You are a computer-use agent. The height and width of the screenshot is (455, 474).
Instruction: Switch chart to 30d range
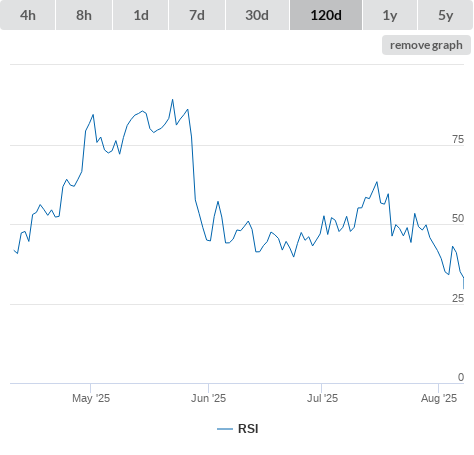pyautogui.click(x=257, y=15)
